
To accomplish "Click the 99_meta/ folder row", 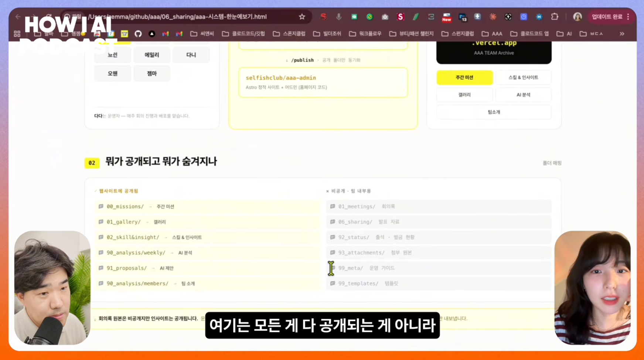I will pos(439,268).
